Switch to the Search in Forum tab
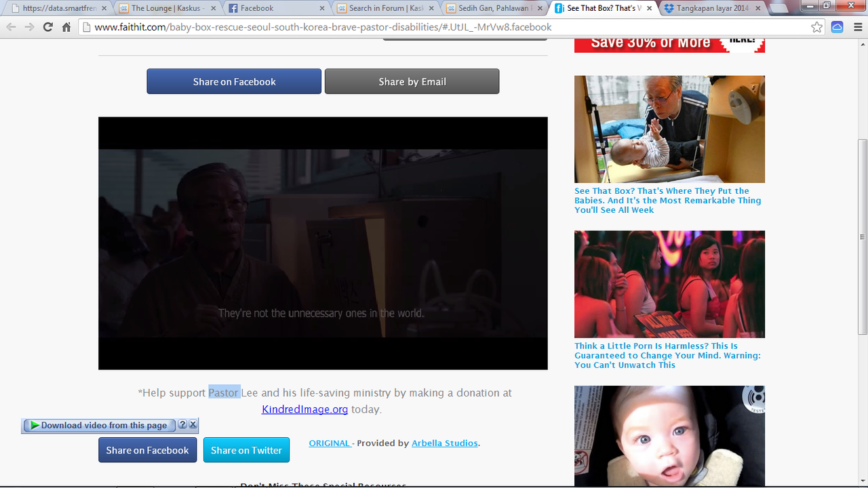The width and height of the screenshot is (868, 488). pos(384,8)
